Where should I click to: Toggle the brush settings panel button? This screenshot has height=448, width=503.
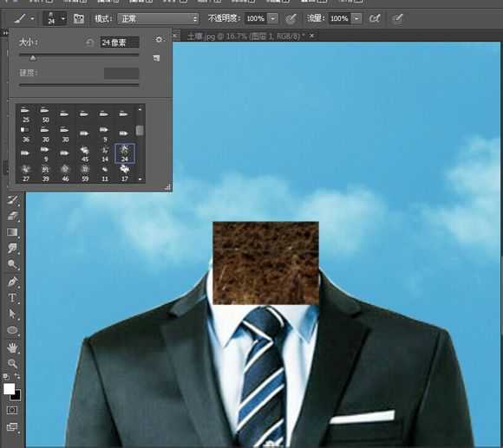tap(79, 18)
